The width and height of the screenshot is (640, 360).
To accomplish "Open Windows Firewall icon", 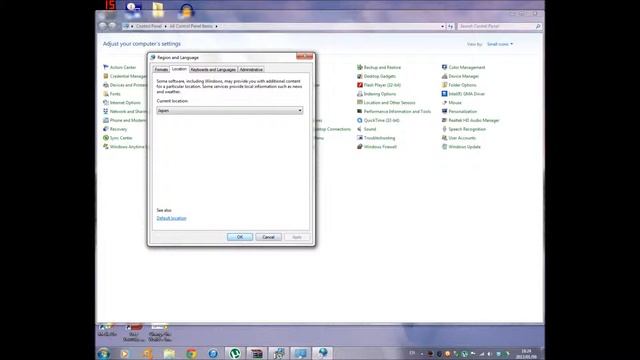I will (x=360, y=147).
